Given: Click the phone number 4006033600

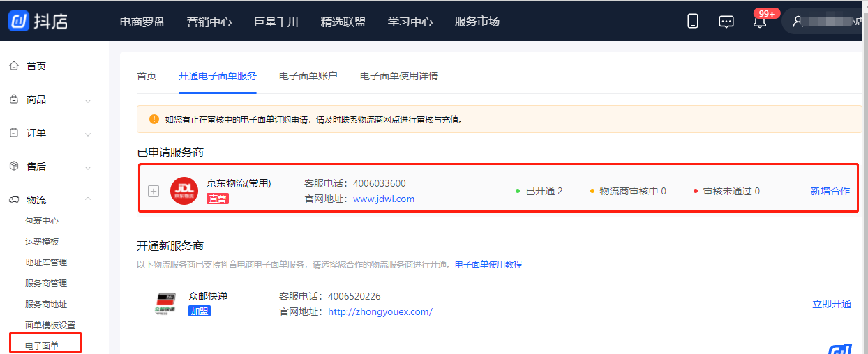Looking at the screenshot, I should point(380,183).
